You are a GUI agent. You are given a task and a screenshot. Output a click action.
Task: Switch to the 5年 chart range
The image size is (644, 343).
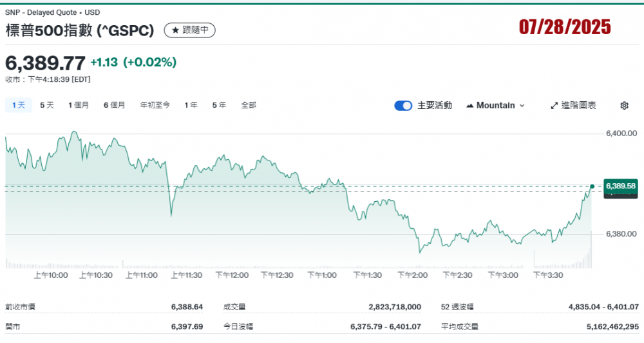click(219, 105)
